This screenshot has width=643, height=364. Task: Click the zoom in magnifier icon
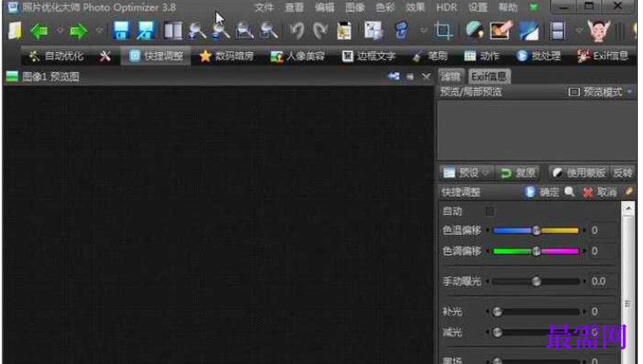click(x=197, y=30)
